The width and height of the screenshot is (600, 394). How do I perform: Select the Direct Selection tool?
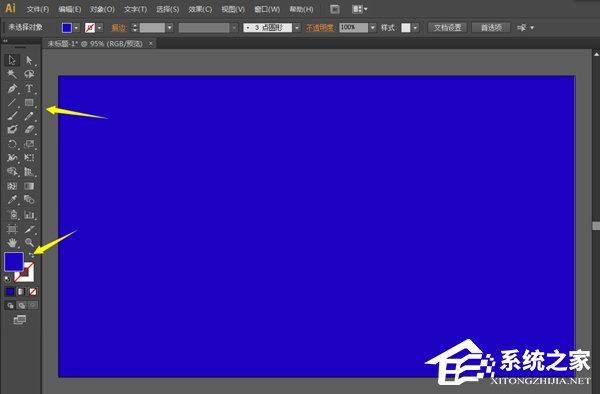pyautogui.click(x=29, y=60)
